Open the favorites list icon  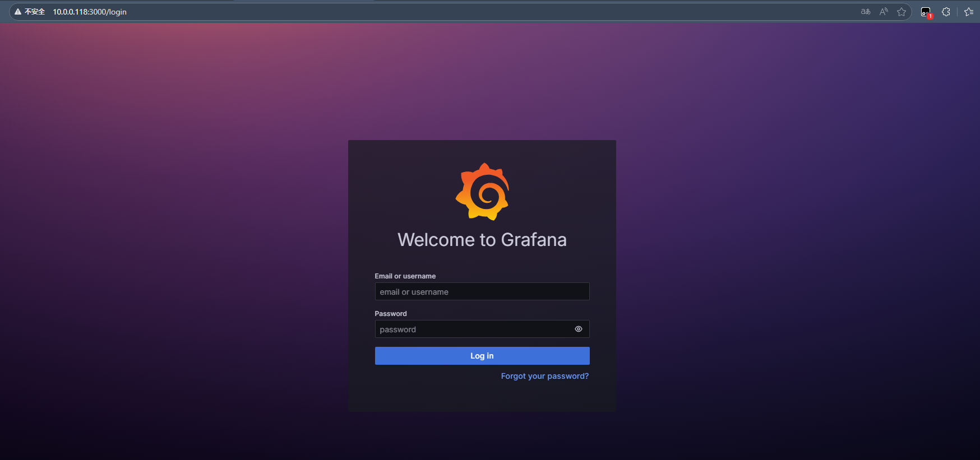(x=969, y=12)
